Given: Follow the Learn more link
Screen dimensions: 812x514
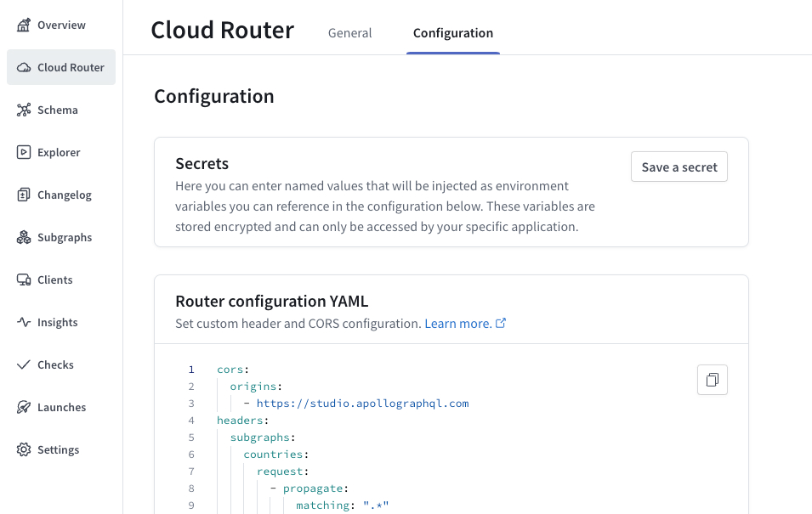Looking at the screenshot, I should click(457, 324).
